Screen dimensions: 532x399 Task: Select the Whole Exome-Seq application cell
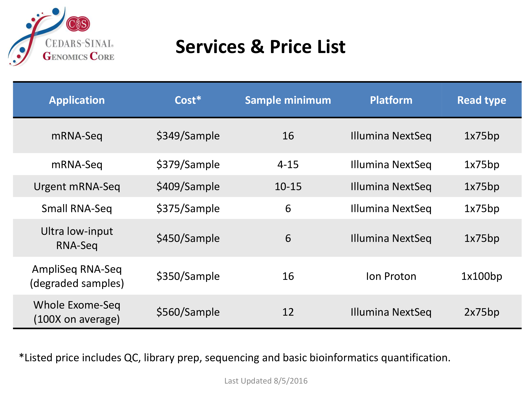coord(77,312)
